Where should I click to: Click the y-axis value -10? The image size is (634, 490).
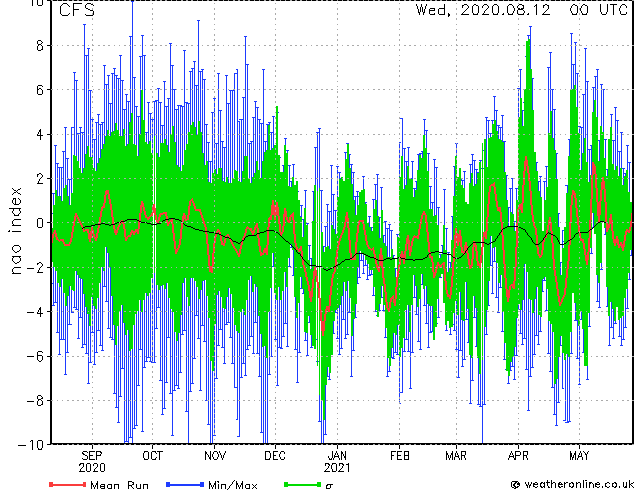(x=30, y=445)
